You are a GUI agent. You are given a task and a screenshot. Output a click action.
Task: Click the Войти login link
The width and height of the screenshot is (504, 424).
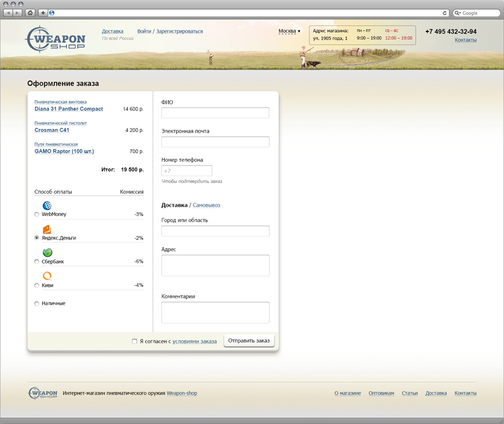click(x=144, y=31)
